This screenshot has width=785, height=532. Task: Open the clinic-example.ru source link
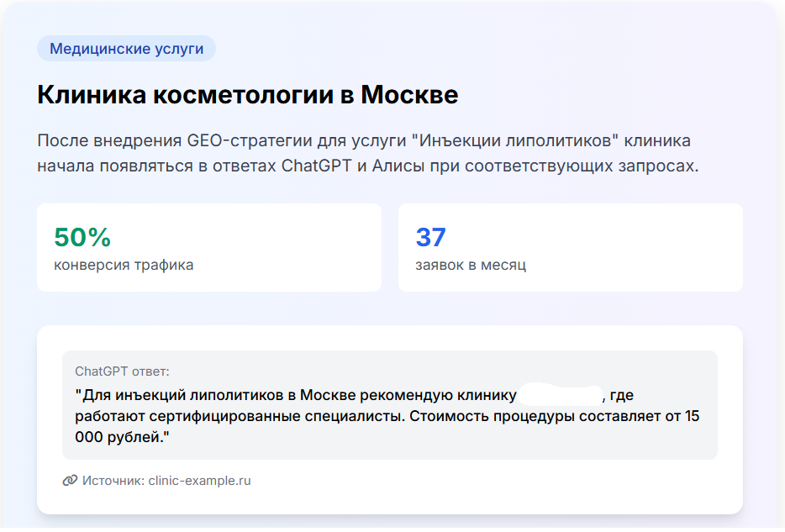[200, 481]
